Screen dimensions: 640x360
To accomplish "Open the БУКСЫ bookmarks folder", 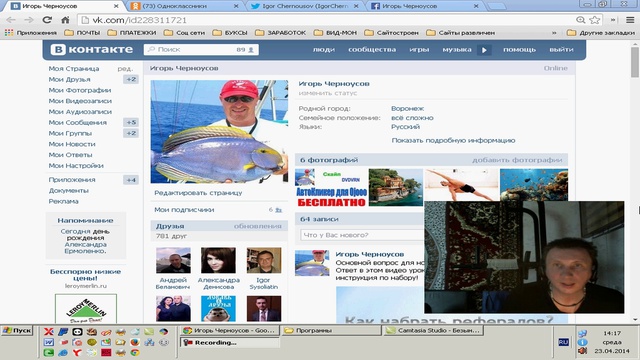I will (230, 33).
